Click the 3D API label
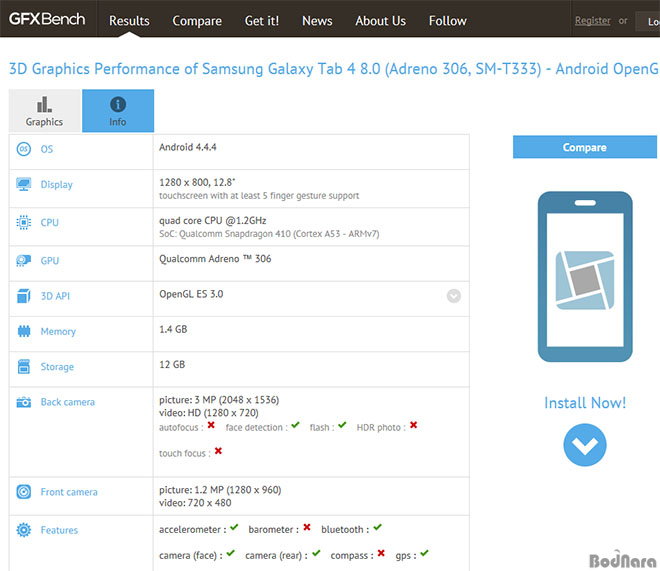The height and width of the screenshot is (571, 660). tap(55, 296)
